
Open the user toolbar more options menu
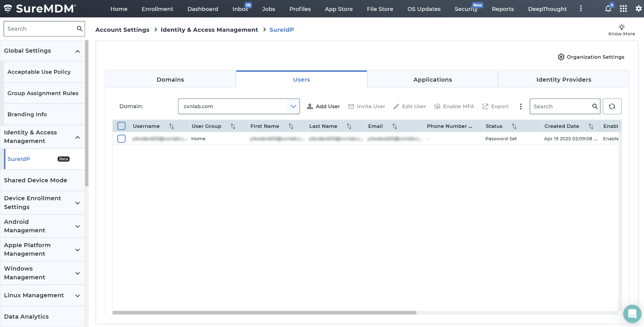pyautogui.click(x=521, y=106)
